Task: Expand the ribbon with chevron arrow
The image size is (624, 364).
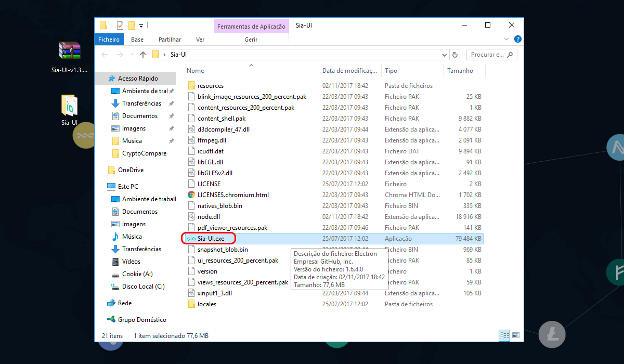Action: click(x=507, y=40)
